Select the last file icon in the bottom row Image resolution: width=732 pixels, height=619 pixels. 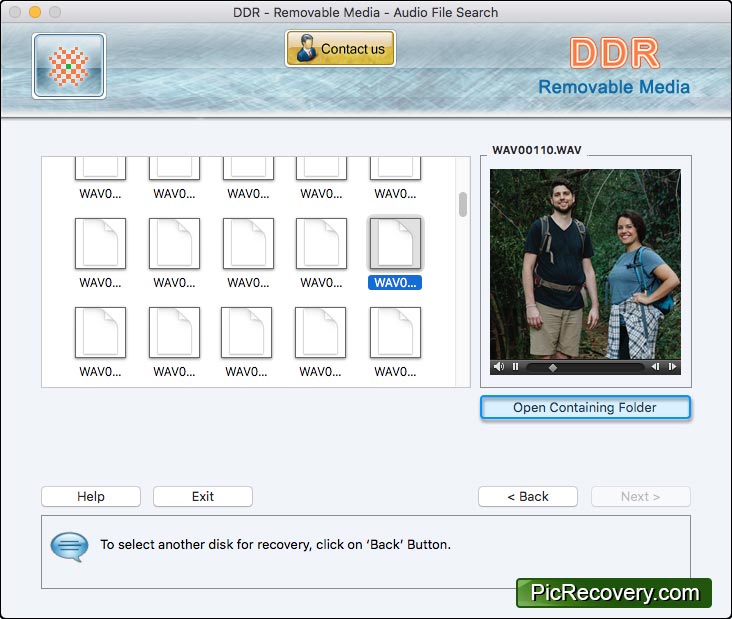coord(395,332)
